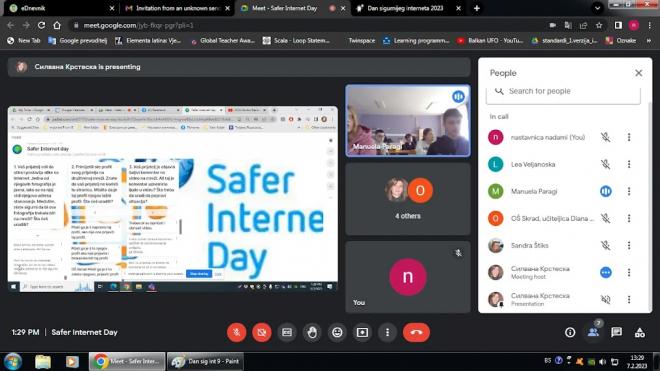Open more options for Lea Veljanoska

pyautogui.click(x=629, y=164)
